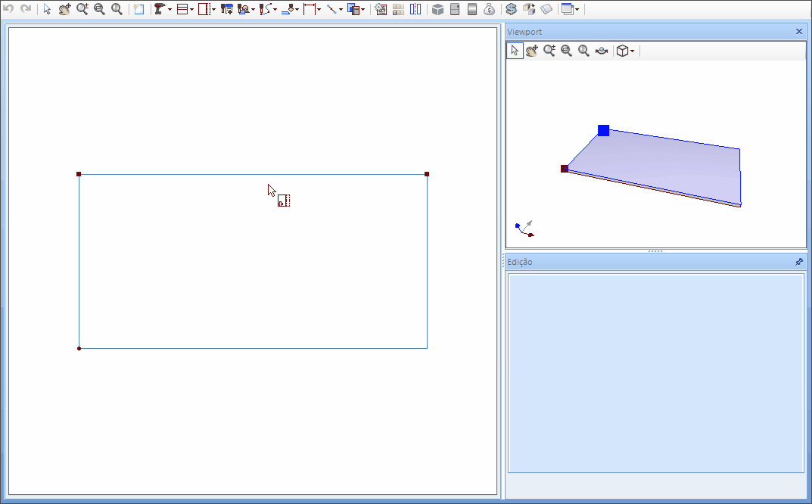Click zoom in magnifier in main toolbar
The width and height of the screenshot is (812, 504).
tap(82, 9)
